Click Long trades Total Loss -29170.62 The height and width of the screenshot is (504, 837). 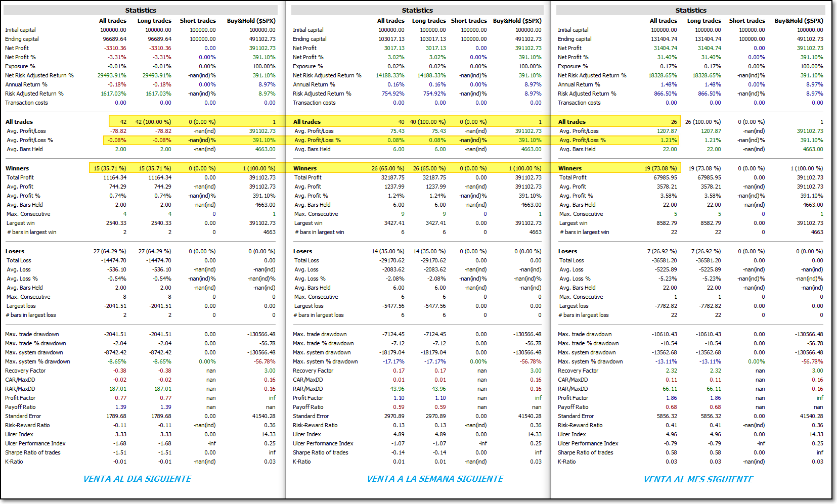[x=433, y=260]
